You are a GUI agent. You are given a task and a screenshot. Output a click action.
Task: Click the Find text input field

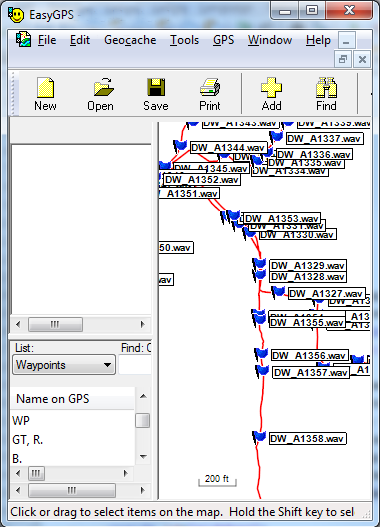tap(135, 365)
